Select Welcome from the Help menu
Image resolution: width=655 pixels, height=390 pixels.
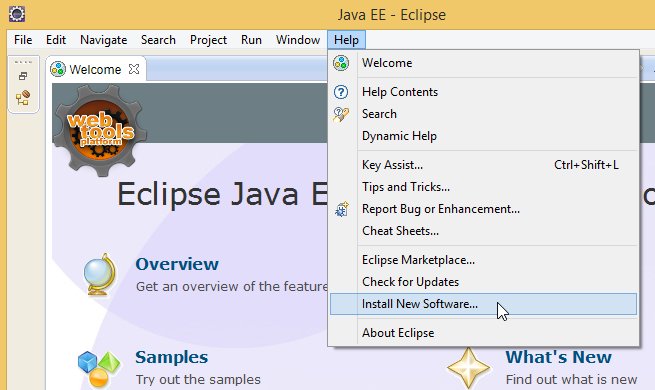pyautogui.click(x=483, y=63)
